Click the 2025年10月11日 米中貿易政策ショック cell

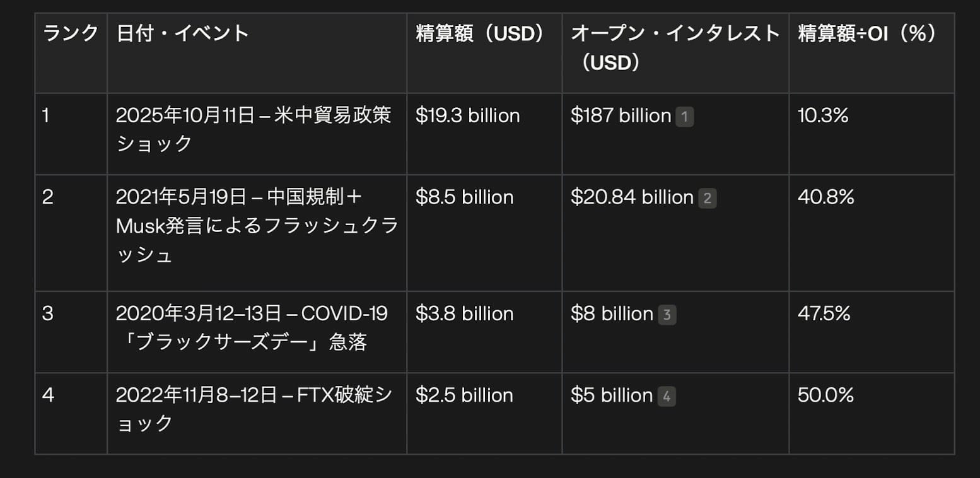point(254,130)
